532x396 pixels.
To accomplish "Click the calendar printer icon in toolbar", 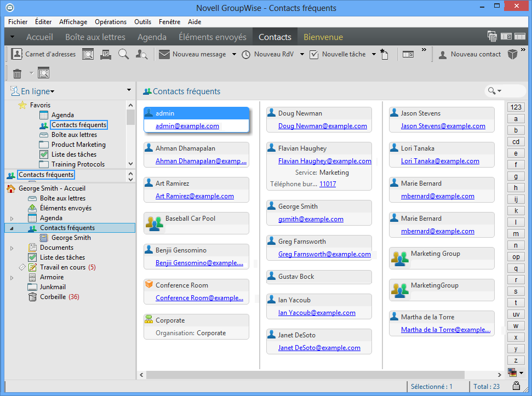I will (x=106, y=54).
